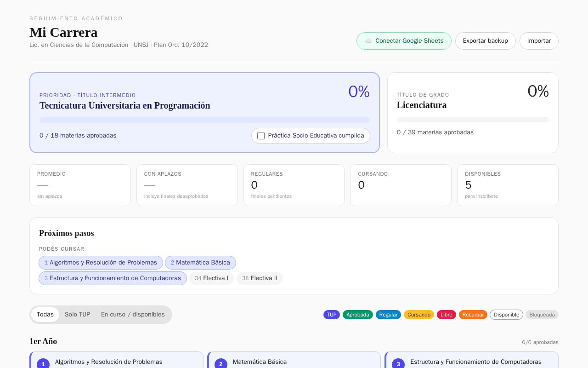Open the Cursando stat card
588x368 pixels.
401,185
